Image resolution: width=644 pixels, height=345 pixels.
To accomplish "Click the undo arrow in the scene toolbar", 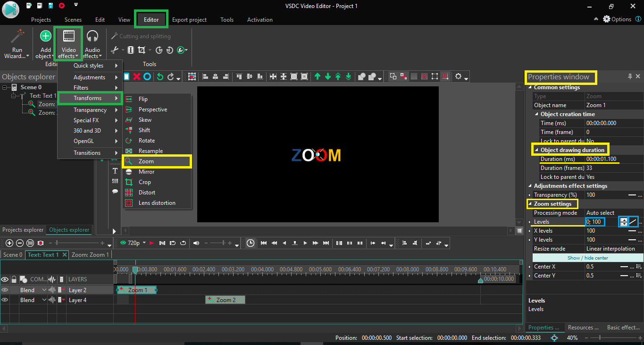I will click(160, 76).
